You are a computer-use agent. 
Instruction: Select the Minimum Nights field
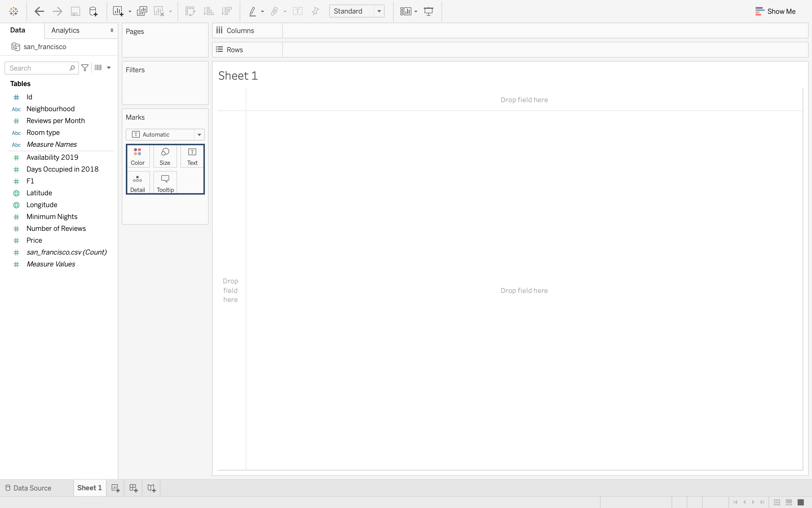52,217
